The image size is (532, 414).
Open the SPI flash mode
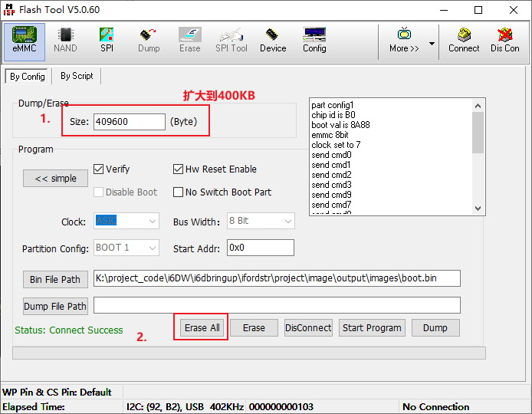pos(107,41)
